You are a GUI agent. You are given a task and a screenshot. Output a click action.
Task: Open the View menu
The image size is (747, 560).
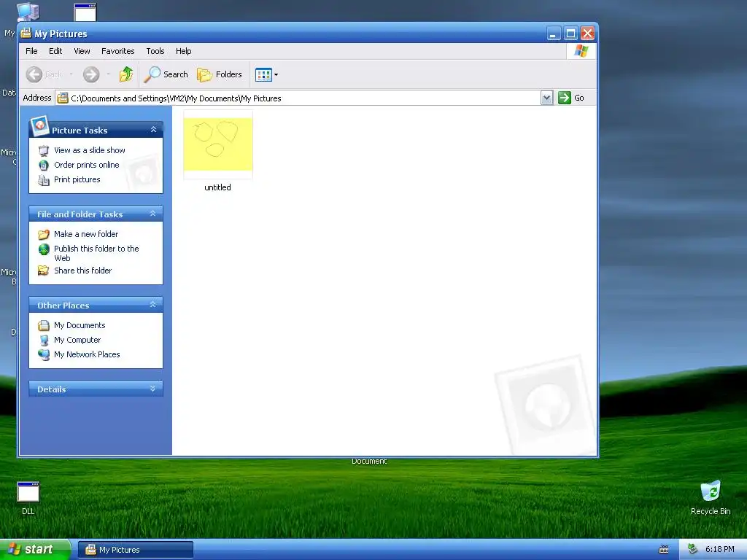coord(82,51)
